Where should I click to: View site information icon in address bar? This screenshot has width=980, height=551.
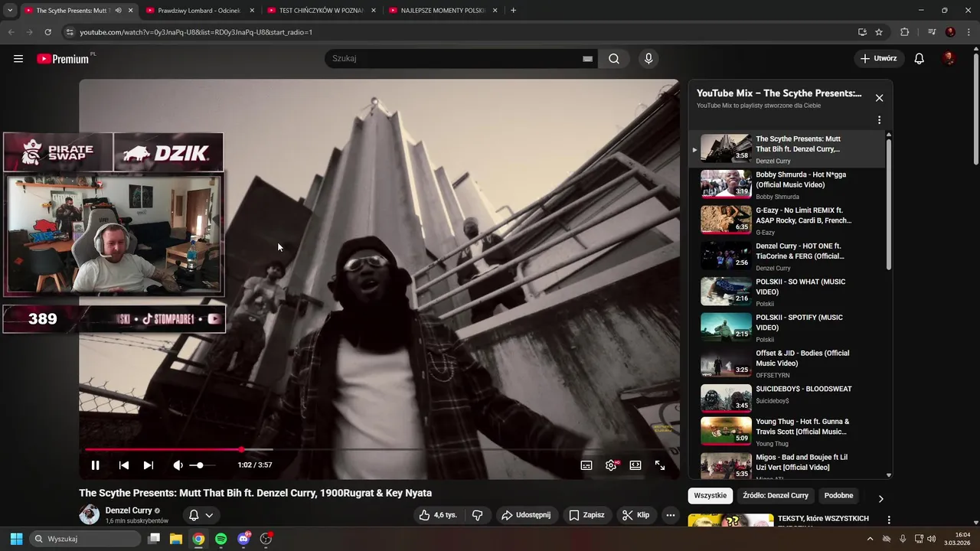pos(70,32)
